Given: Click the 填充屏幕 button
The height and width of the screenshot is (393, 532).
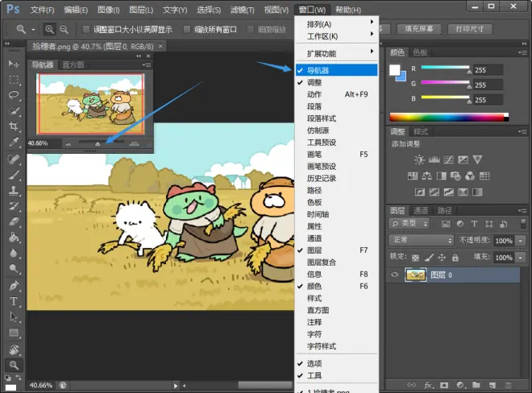Looking at the screenshot, I should pos(419,29).
